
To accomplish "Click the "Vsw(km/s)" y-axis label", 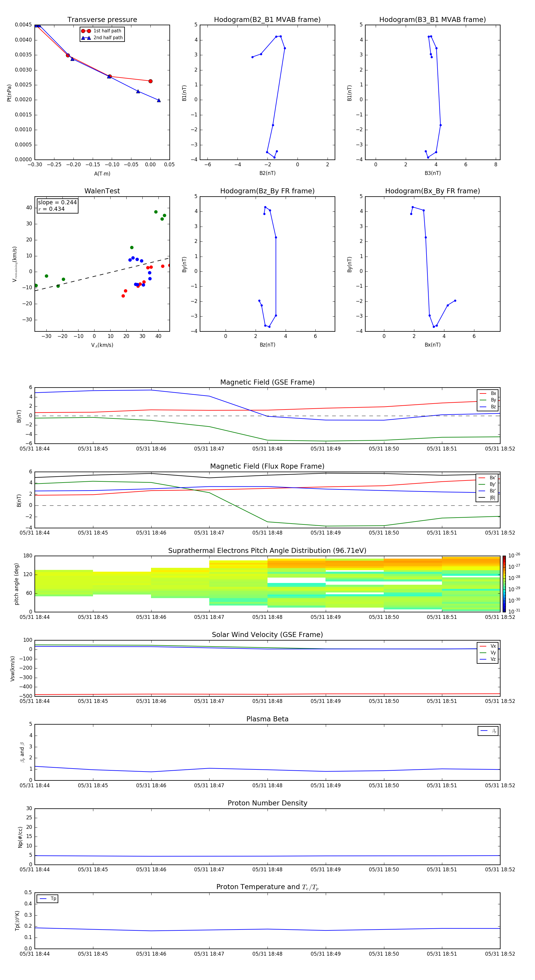I will click(12, 668).
